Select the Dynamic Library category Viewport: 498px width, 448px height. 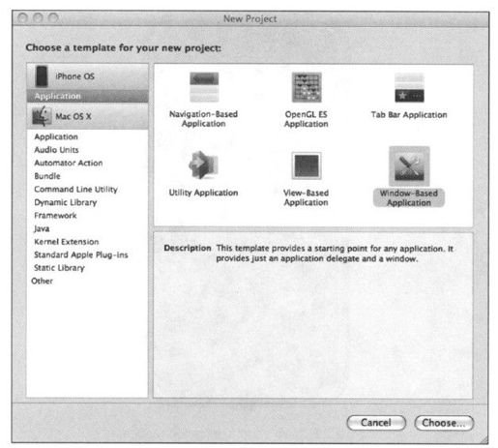tap(66, 202)
